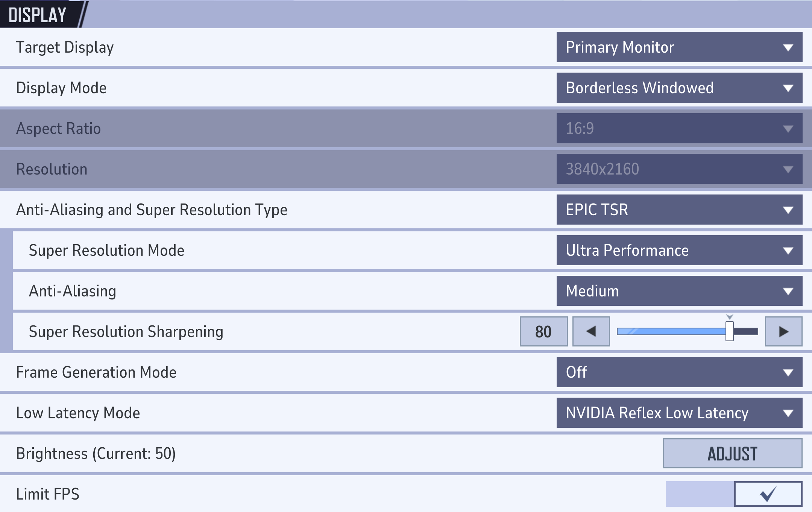Click the left arrow to decrease sharpening
Viewport: 812px width, 512px height.
pos(591,331)
